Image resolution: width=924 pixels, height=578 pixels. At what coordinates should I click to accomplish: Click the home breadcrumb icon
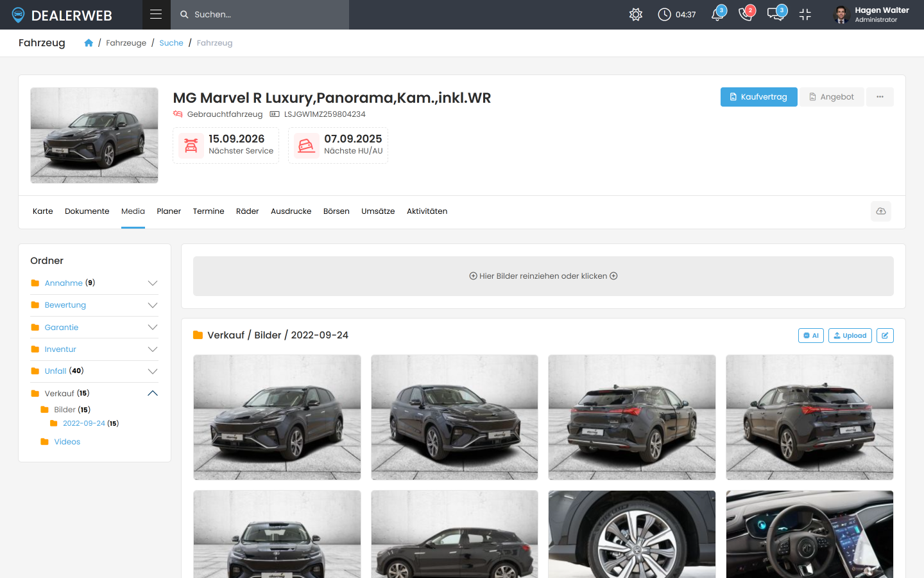89,42
